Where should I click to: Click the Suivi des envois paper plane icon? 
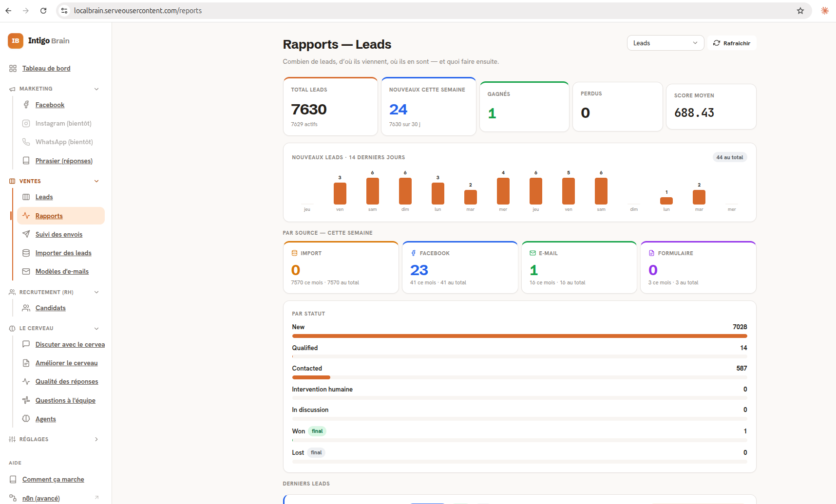click(26, 234)
